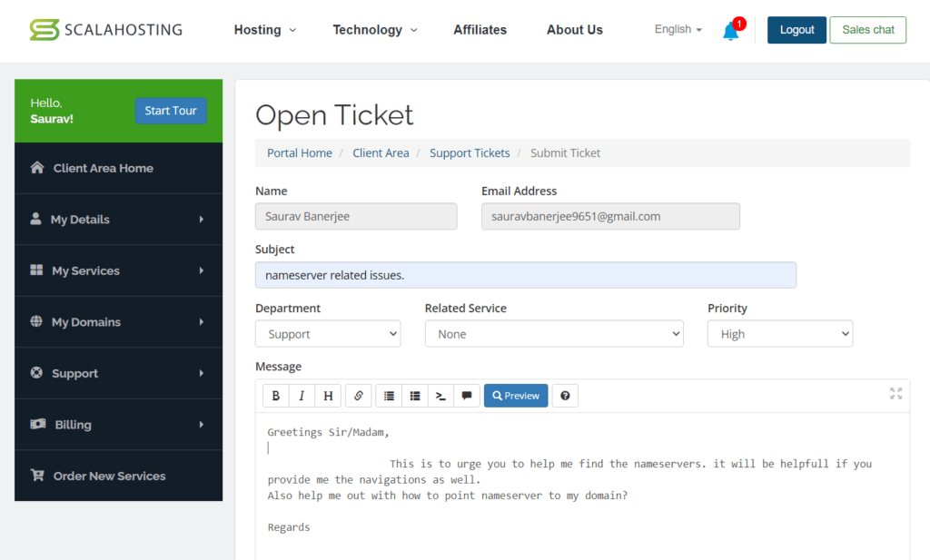Viewport: 930px width, 560px height.
Task: Insert a numbered list in the editor
Action: [x=414, y=395]
